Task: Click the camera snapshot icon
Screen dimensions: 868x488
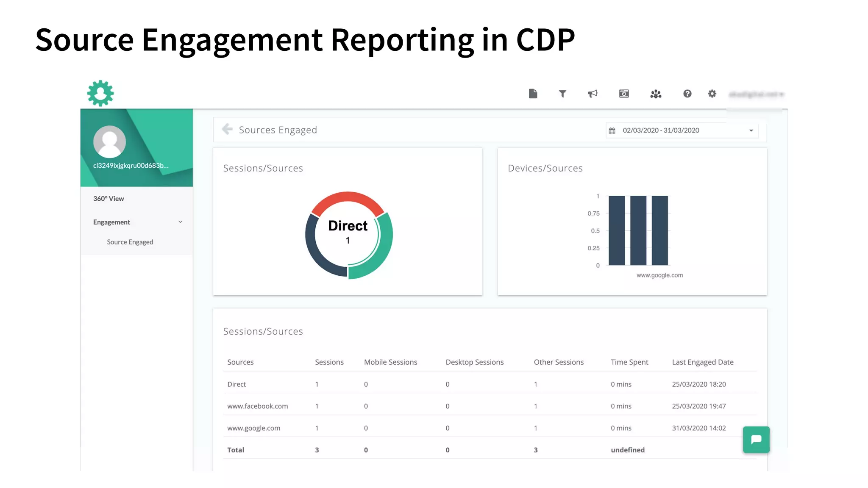Action: (x=624, y=94)
